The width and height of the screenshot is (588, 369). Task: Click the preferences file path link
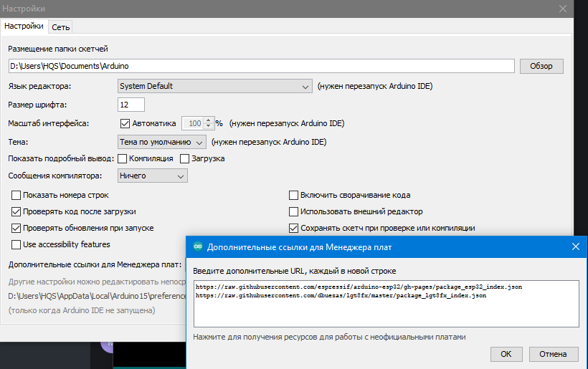click(x=97, y=296)
